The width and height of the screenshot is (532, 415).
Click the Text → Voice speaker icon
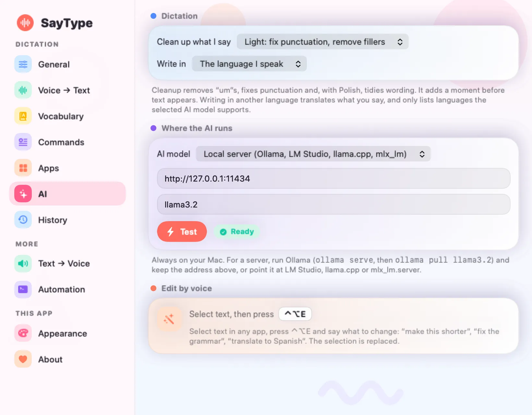click(23, 263)
